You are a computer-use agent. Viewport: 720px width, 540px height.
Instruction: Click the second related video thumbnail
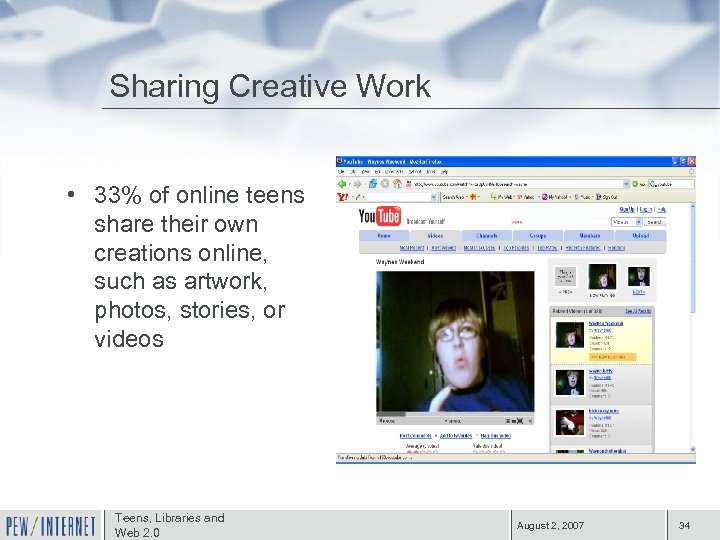[x=569, y=382]
